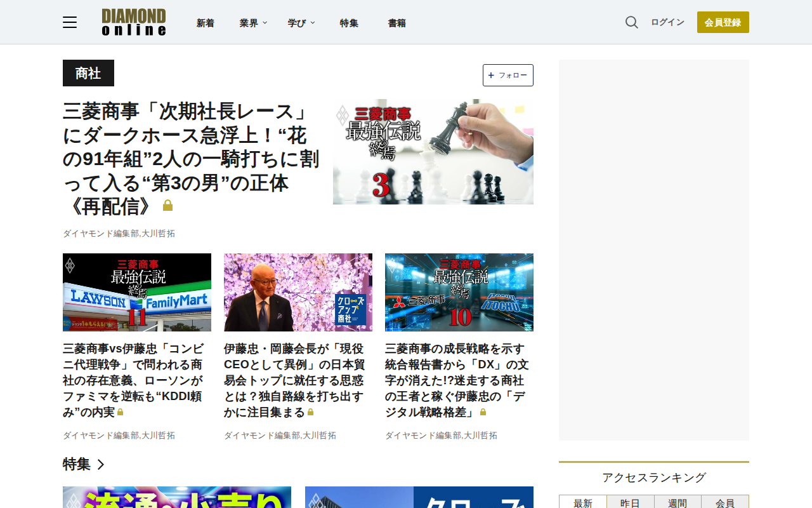The image size is (812, 508).
Task: Select the 会員 ranking tab
Action: point(725,502)
